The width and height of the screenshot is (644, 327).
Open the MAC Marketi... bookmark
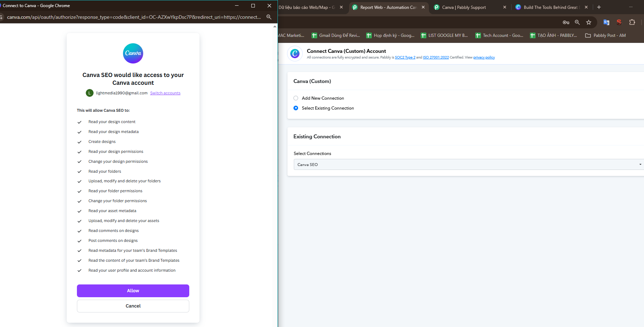tap(291, 35)
